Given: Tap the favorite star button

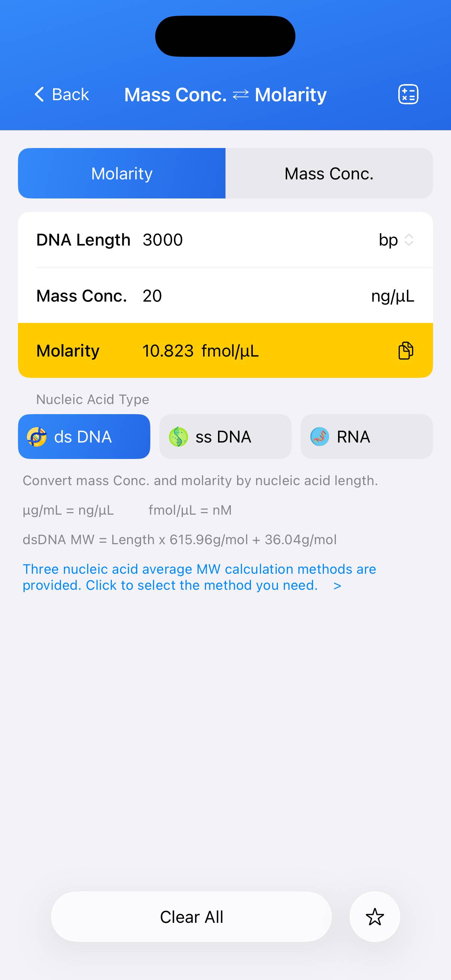Looking at the screenshot, I should tap(374, 916).
